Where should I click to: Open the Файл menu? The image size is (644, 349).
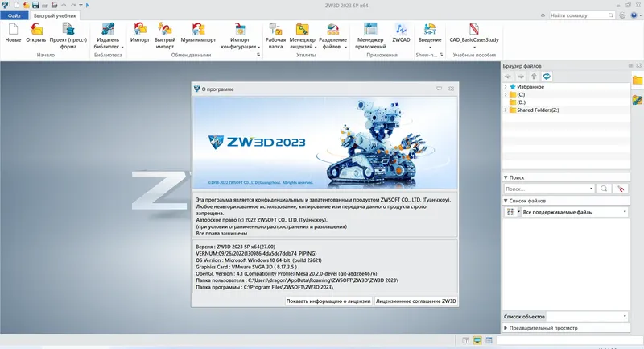[x=14, y=15]
